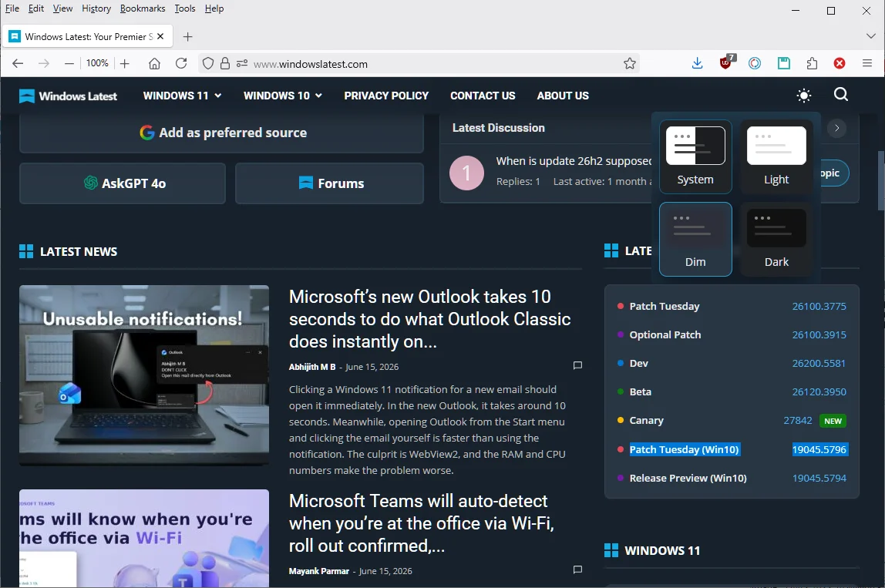The image size is (885, 588).
Task: Open the Tools menu
Action: click(x=184, y=8)
